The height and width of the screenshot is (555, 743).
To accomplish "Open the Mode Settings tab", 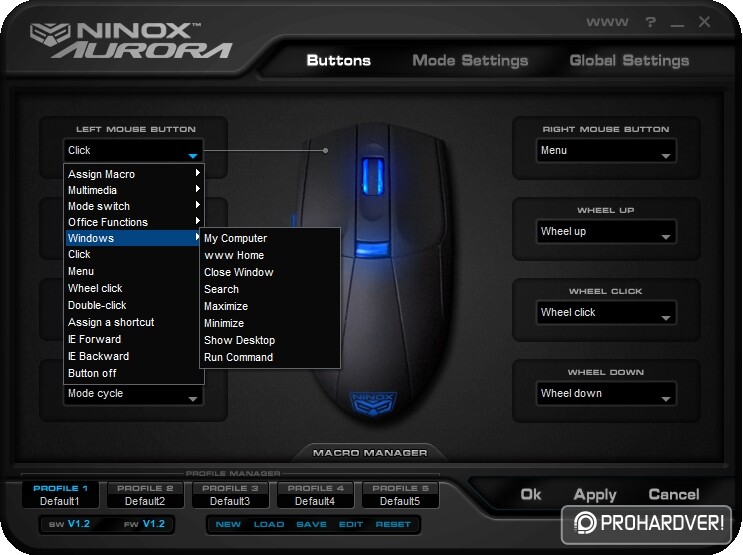I will click(470, 60).
